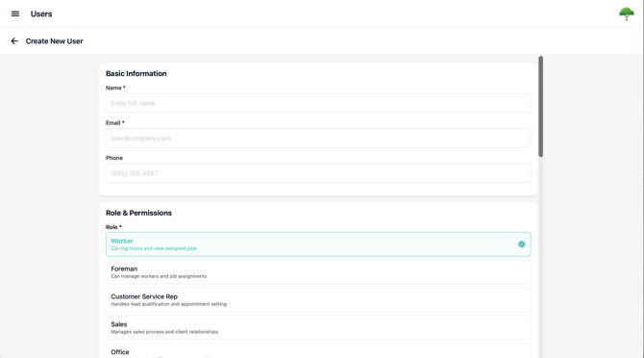Choose the Customer Service Rep role

[x=318, y=299]
